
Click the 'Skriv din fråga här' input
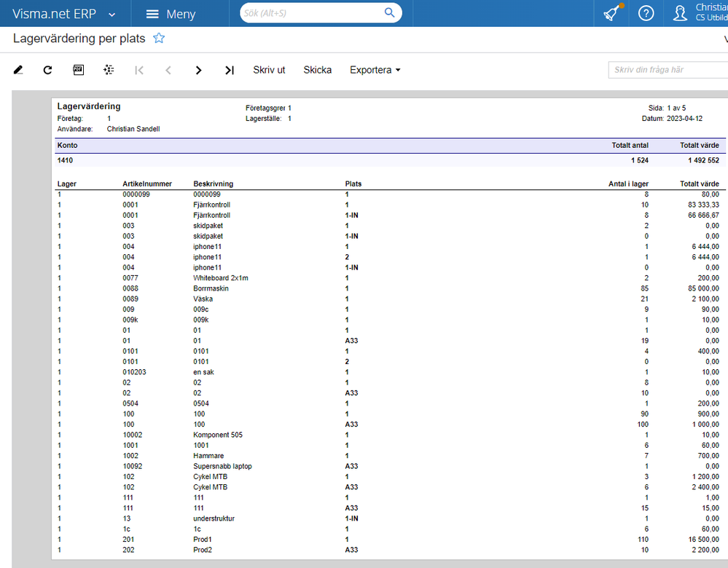coord(668,70)
